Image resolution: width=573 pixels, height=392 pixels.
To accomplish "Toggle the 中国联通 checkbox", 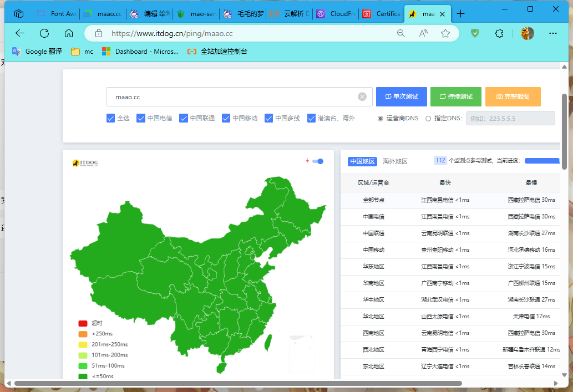I will pyautogui.click(x=184, y=118).
